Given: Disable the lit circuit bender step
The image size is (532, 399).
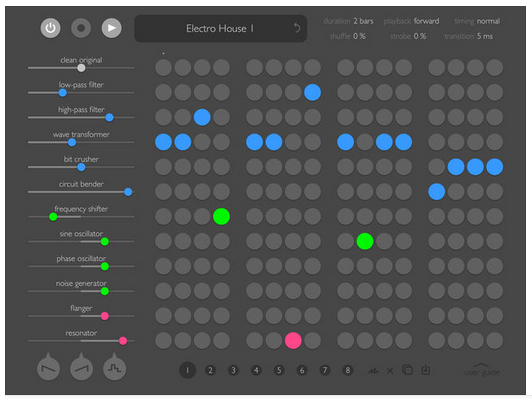Looking at the screenshot, I should tap(437, 192).
